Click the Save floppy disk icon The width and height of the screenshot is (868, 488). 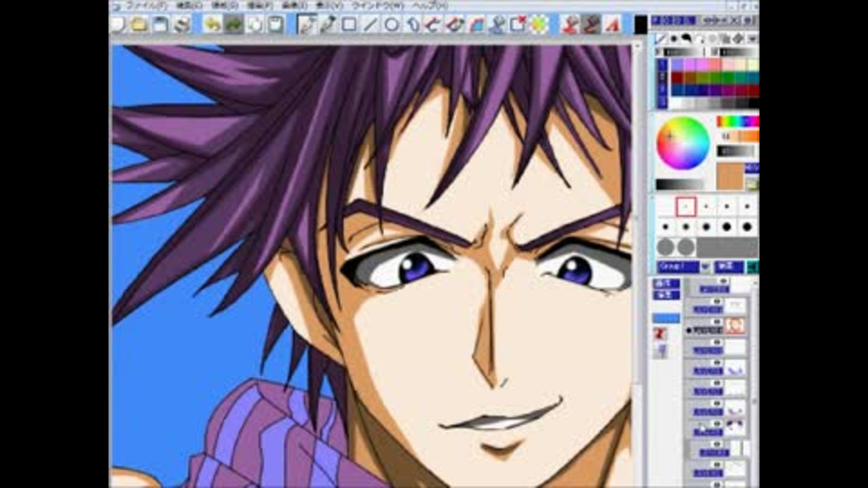coord(161,24)
